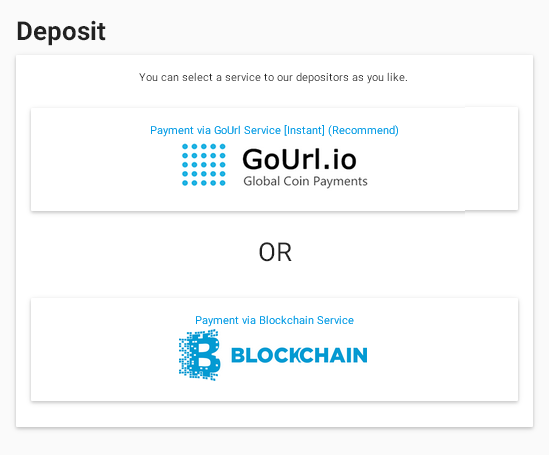Click the '(Recommend)' label in GoUrl link
Viewport: 549px width, 455px height.
tap(363, 130)
